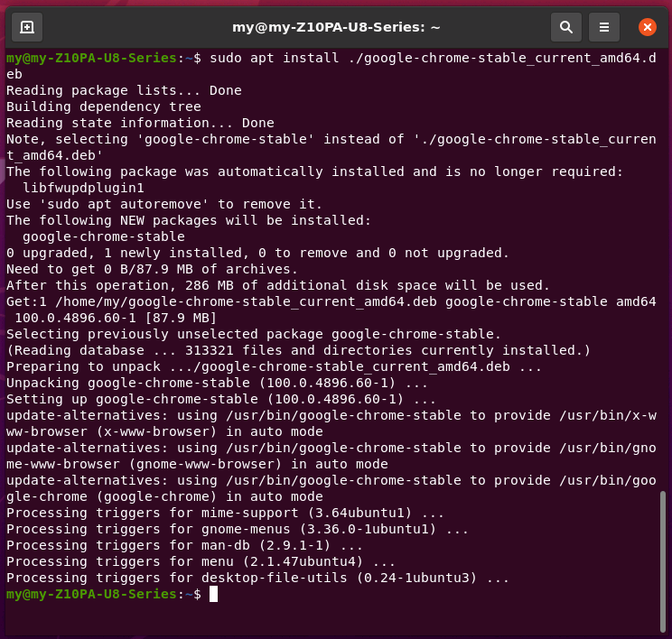The height and width of the screenshot is (639, 672).
Task: Click '(Reading database ... 313321 files' line
Action: click(x=299, y=351)
